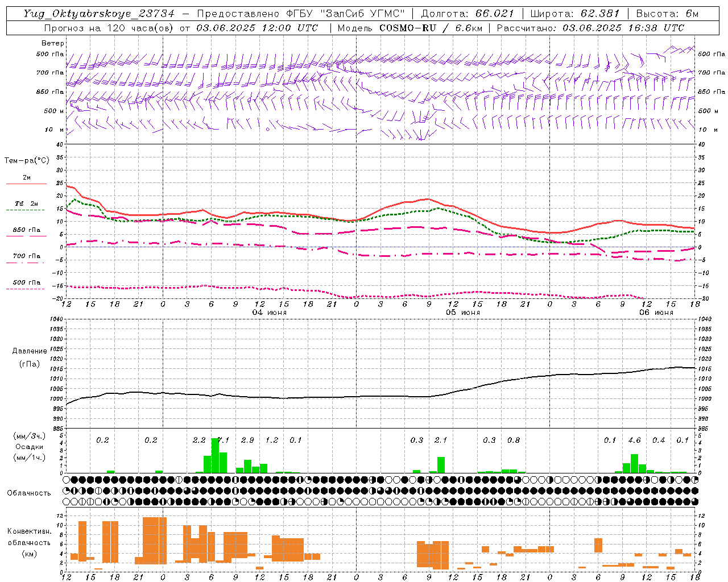
Task: Click the "Давление" pressure panel label
Action: coord(30,351)
